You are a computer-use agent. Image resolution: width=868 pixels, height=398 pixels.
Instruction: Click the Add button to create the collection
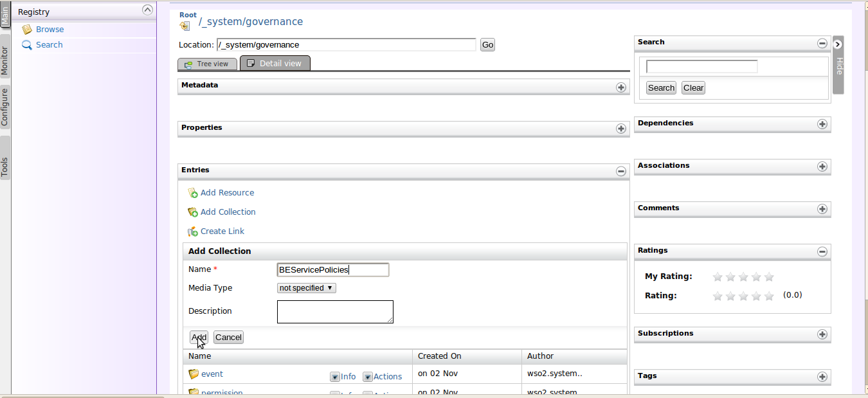[198, 337]
